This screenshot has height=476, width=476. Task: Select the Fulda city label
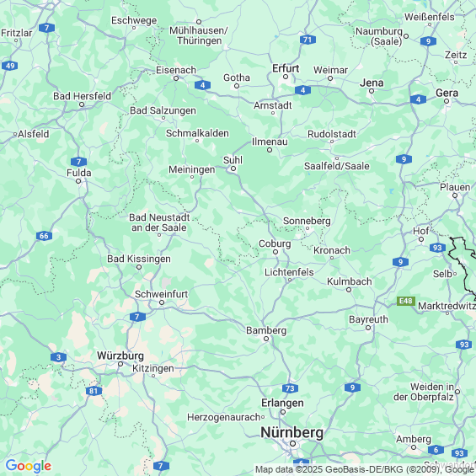click(x=79, y=173)
